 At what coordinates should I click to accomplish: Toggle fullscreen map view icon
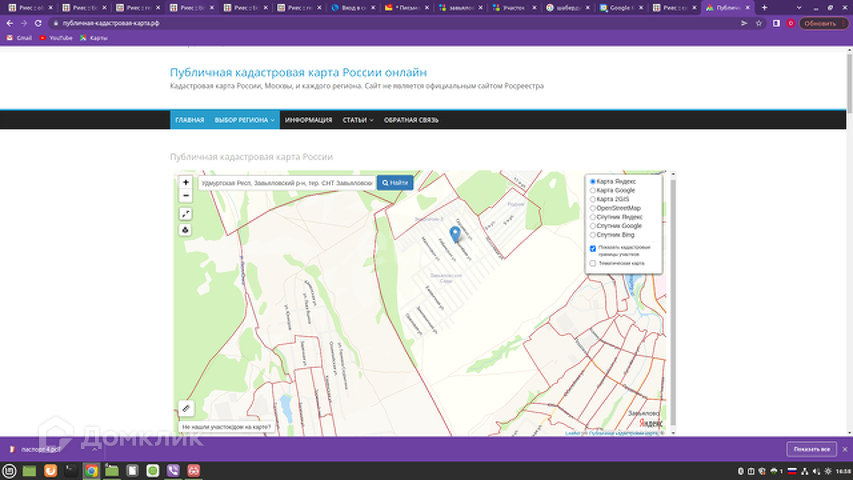pyautogui.click(x=186, y=214)
